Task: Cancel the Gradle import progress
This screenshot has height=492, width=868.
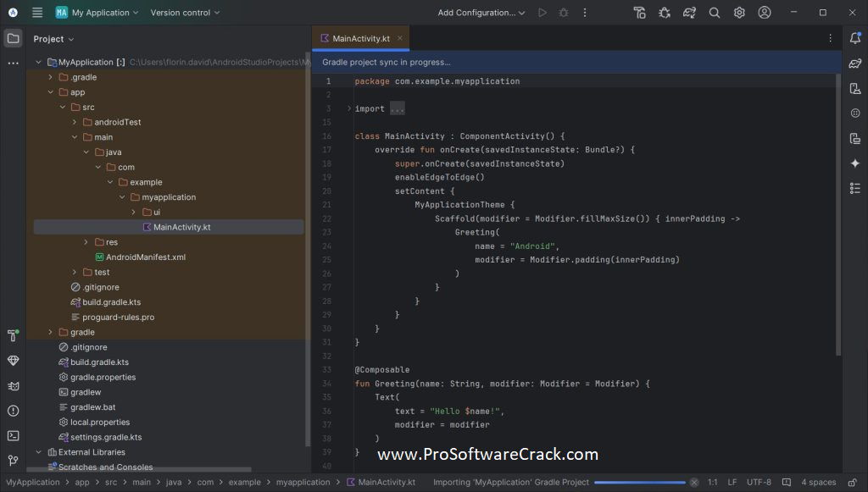Action: 693,482
